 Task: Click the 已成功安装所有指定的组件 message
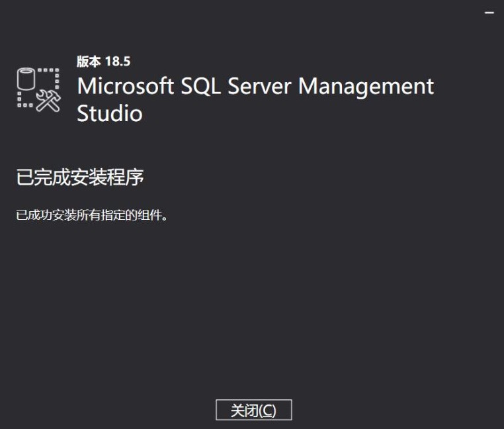91,215
